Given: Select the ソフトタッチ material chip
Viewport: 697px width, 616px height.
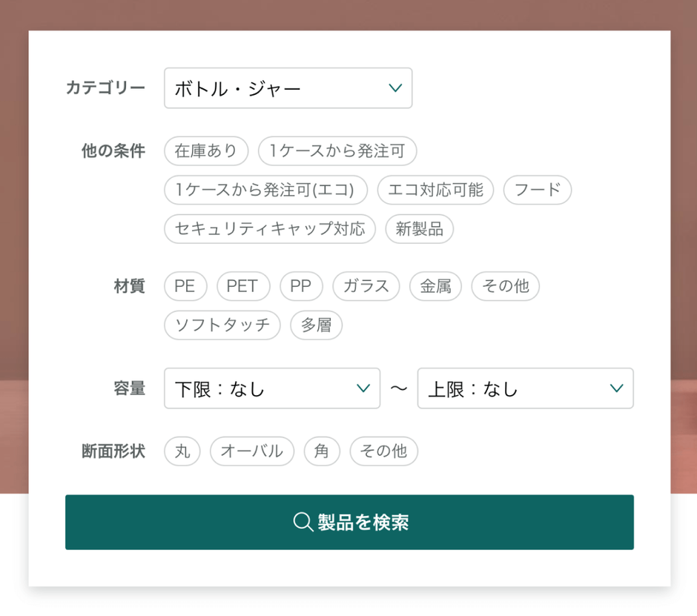Looking at the screenshot, I should click(x=222, y=325).
